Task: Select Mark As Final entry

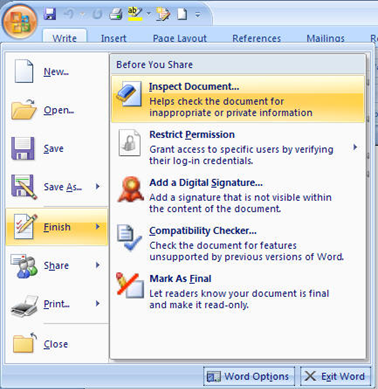Action: [x=238, y=291]
